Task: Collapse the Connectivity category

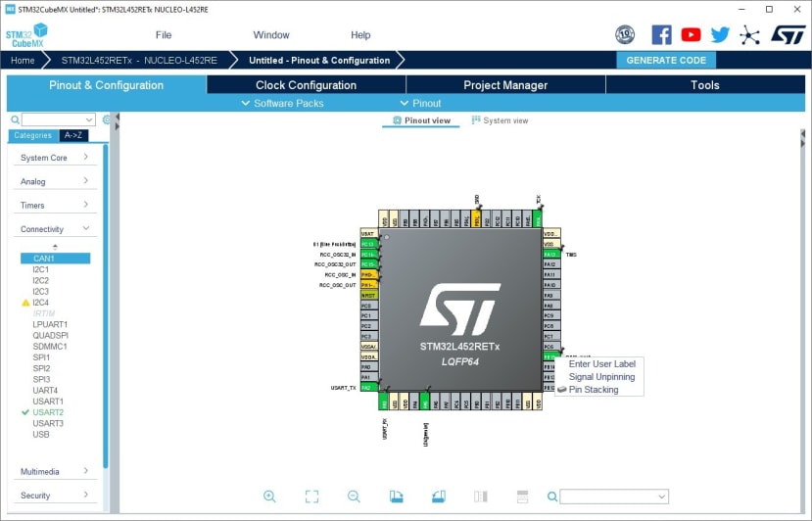Action: 55,229
